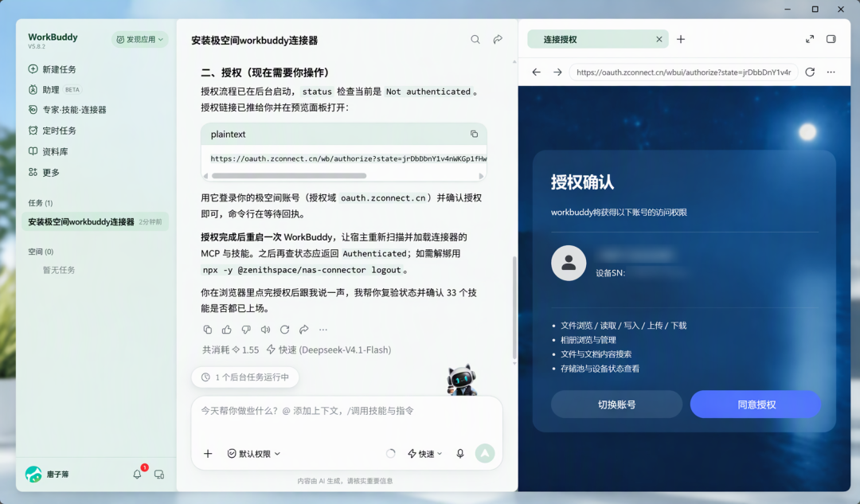
Task: Expand the preview panel to fullscreen
Action: 810,39
